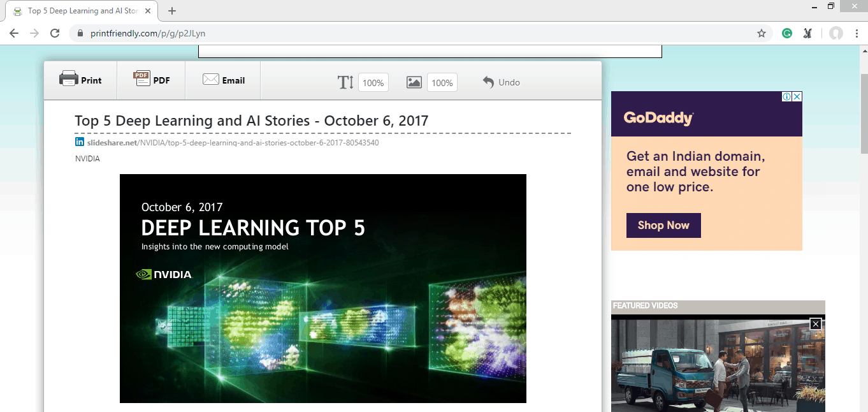Click the LinkedIn icon beside source URL

80,142
